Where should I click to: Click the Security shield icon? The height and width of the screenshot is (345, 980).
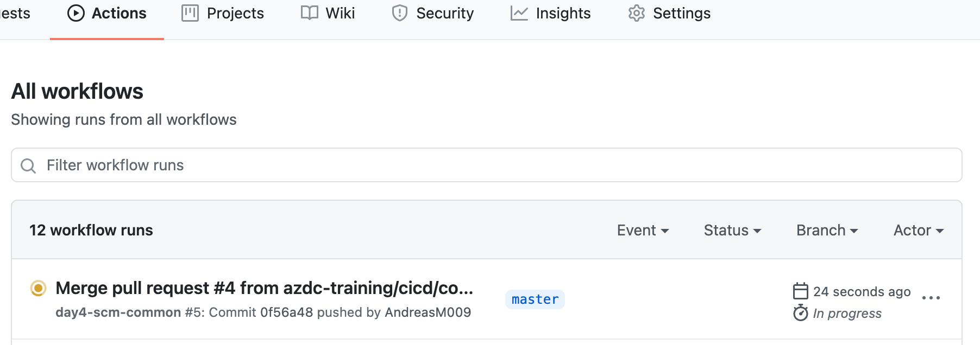400,12
